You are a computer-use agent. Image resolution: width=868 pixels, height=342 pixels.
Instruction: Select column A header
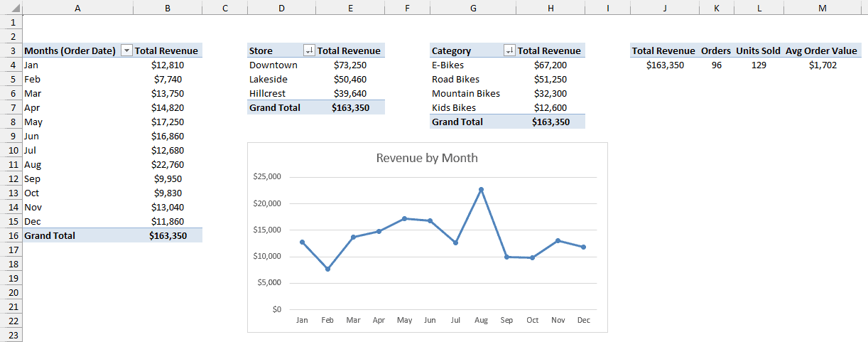tap(77, 8)
